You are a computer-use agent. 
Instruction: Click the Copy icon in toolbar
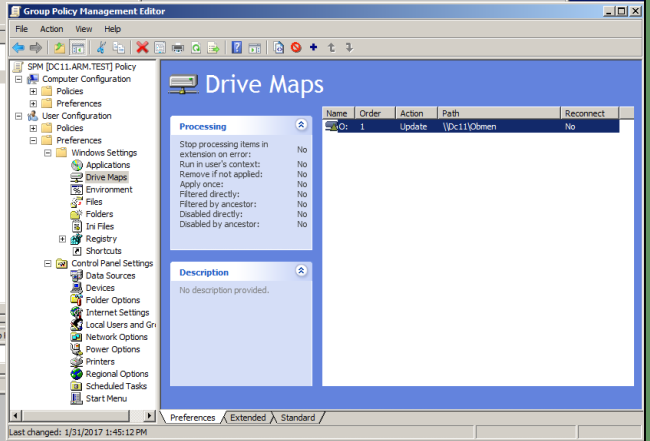(119, 48)
